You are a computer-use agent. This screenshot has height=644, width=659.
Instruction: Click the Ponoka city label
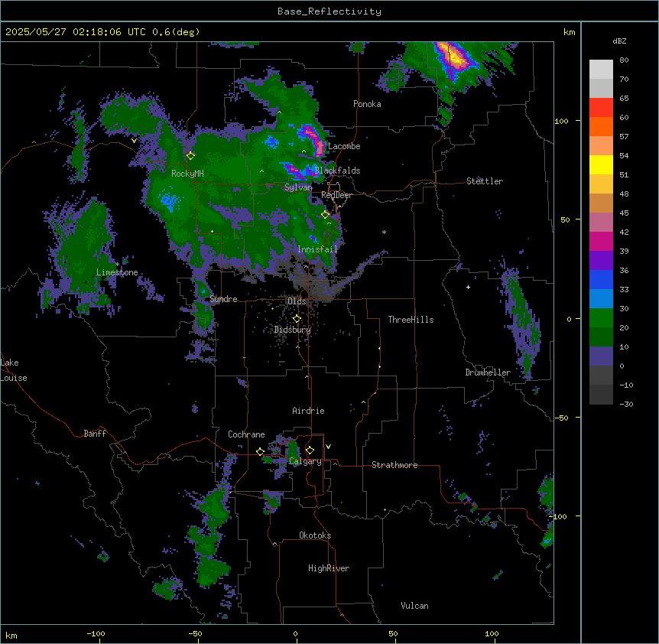(x=367, y=104)
